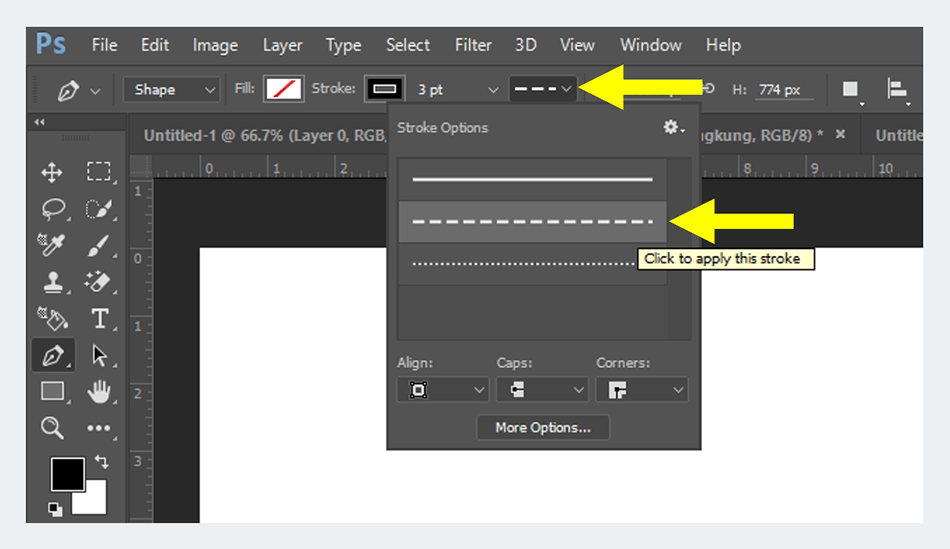This screenshot has height=549, width=950.
Task: Collapse the tools panel double arrows
Action: pyautogui.click(x=40, y=122)
